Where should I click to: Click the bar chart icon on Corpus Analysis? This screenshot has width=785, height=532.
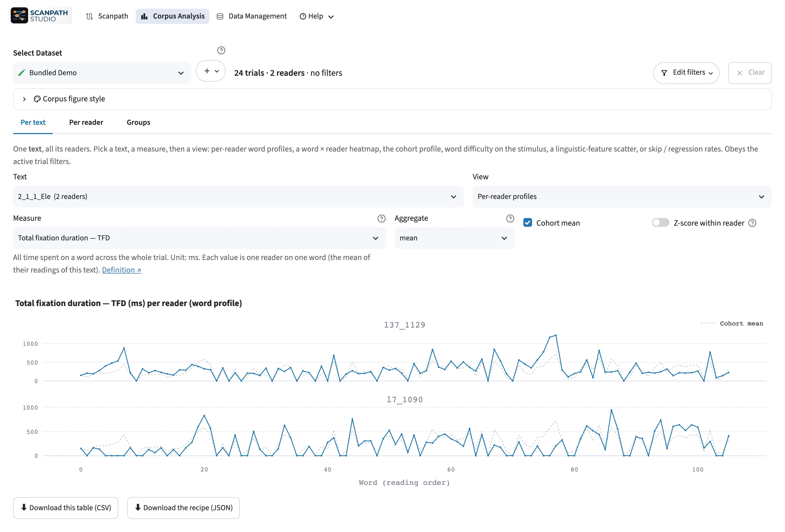pyautogui.click(x=144, y=16)
